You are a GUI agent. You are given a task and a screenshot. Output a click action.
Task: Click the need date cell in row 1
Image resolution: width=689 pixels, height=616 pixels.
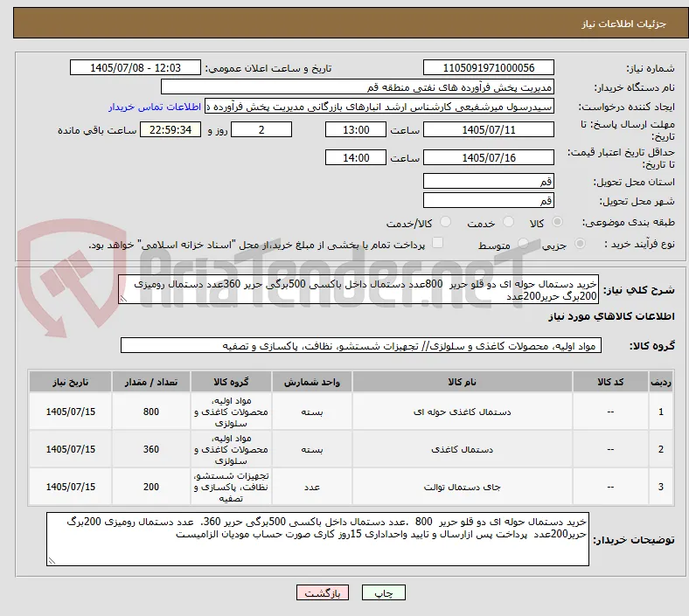tap(71, 412)
